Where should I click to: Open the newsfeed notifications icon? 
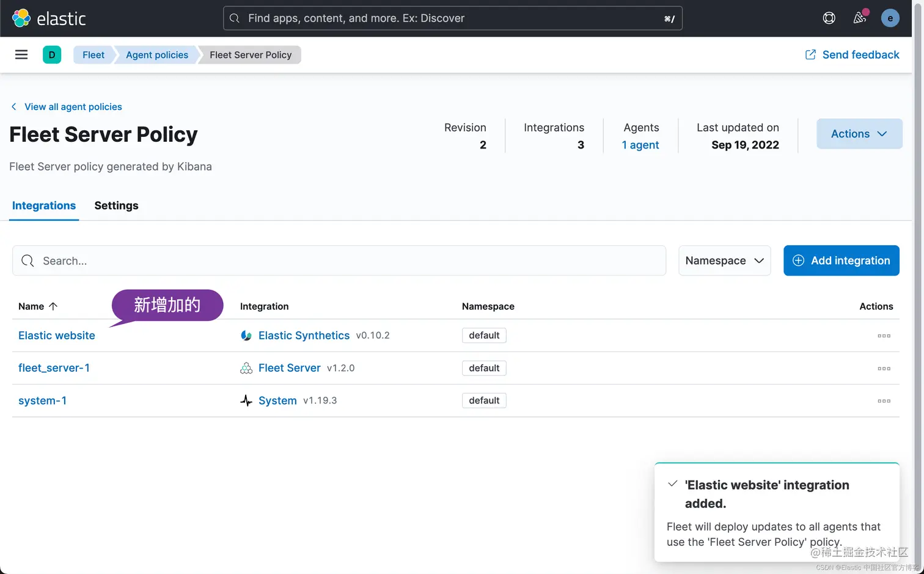pyautogui.click(x=860, y=18)
